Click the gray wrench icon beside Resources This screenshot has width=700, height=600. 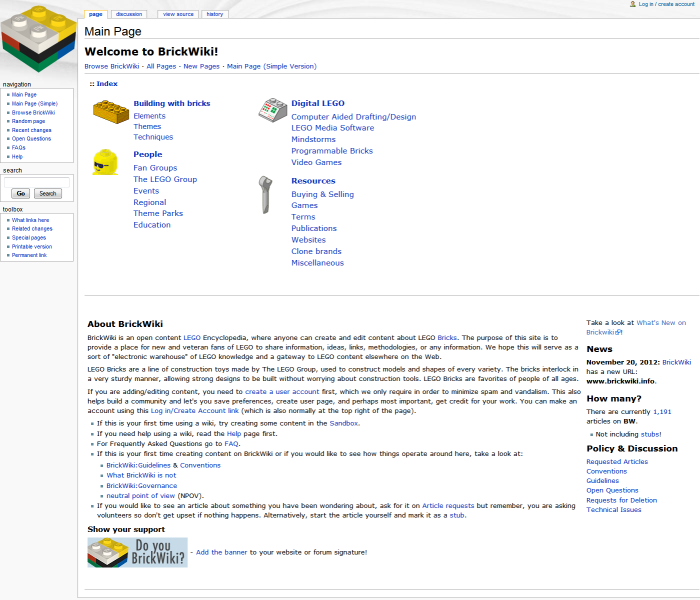[265, 195]
